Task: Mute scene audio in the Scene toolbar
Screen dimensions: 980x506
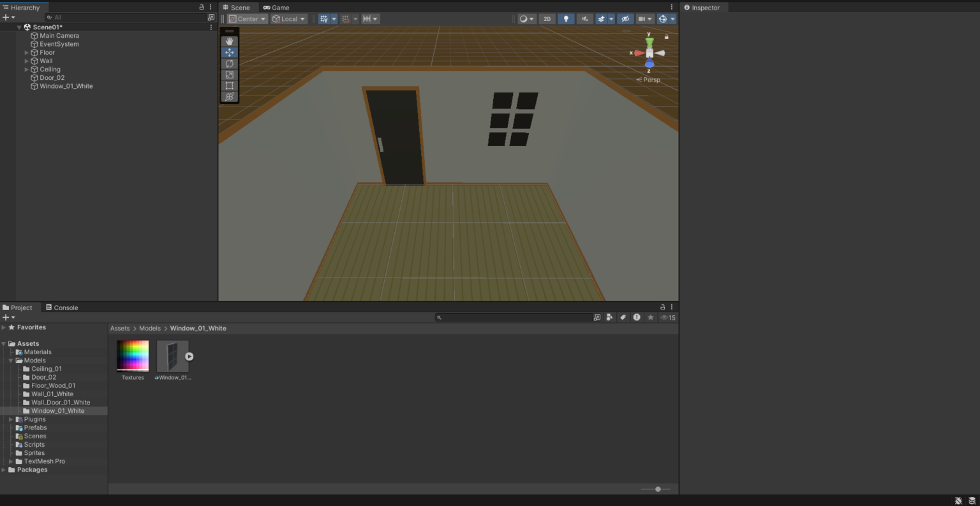Action: [x=584, y=19]
